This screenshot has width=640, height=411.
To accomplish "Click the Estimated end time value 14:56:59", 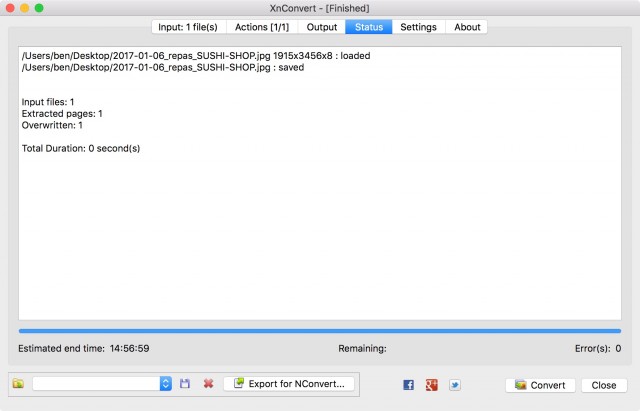I will click(129, 349).
